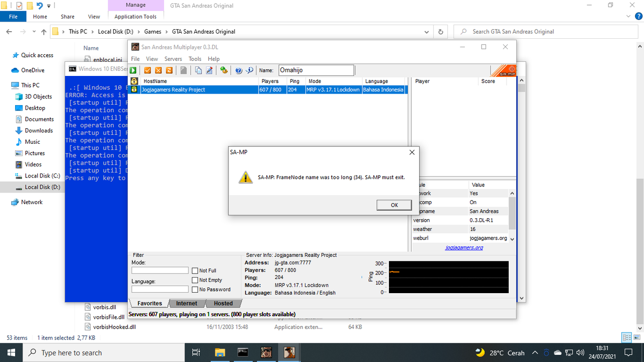Screen dimensions: 644x362
Task: Click the taskbar clock showing 18:31
Action: (602, 352)
